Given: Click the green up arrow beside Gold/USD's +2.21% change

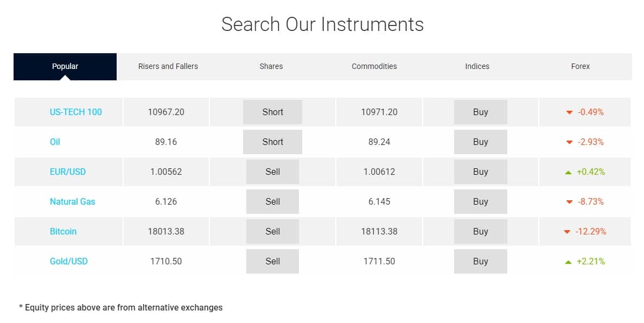Looking at the screenshot, I should (568, 261).
